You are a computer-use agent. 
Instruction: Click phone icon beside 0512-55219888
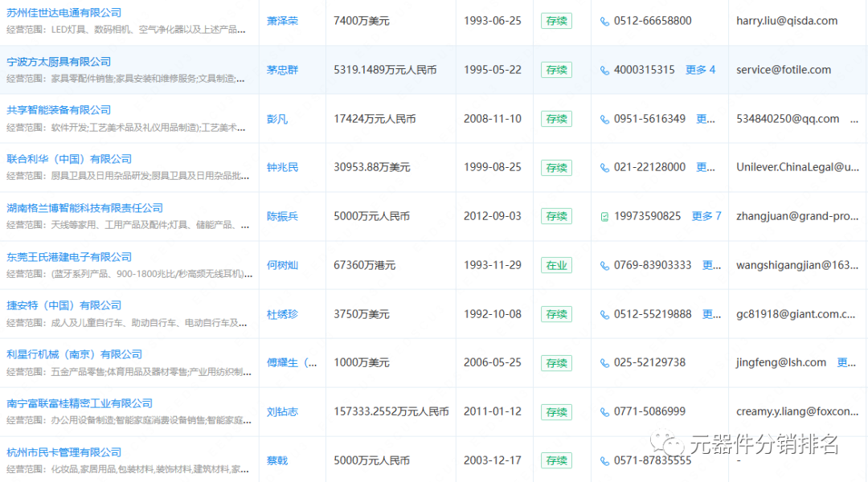604,315
